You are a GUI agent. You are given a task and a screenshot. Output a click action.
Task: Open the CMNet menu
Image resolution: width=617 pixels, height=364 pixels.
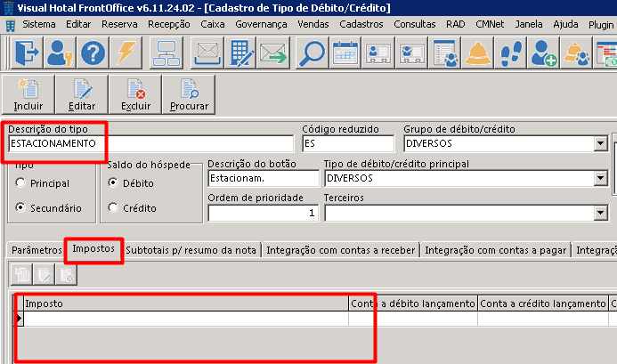click(490, 24)
